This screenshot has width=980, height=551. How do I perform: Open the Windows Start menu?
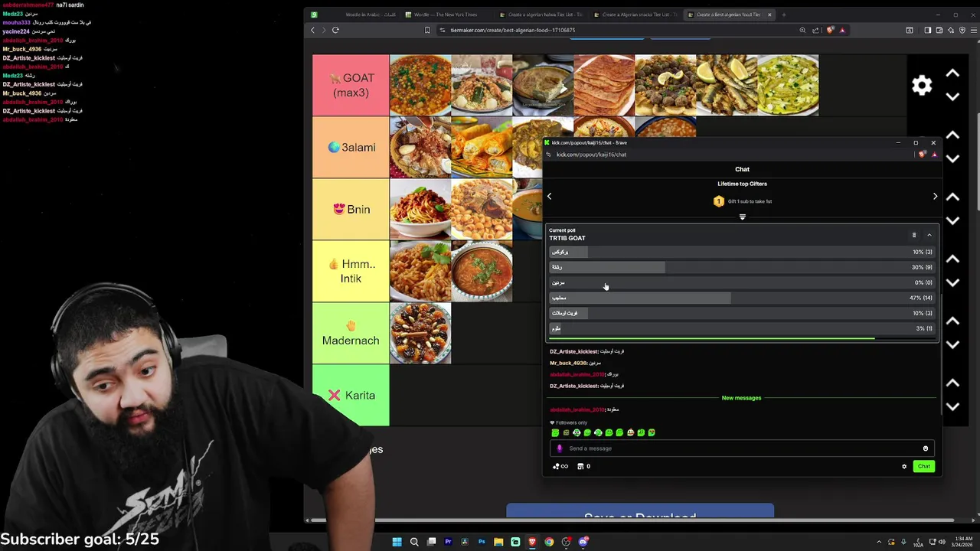pyautogui.click(x=397, y=542)
